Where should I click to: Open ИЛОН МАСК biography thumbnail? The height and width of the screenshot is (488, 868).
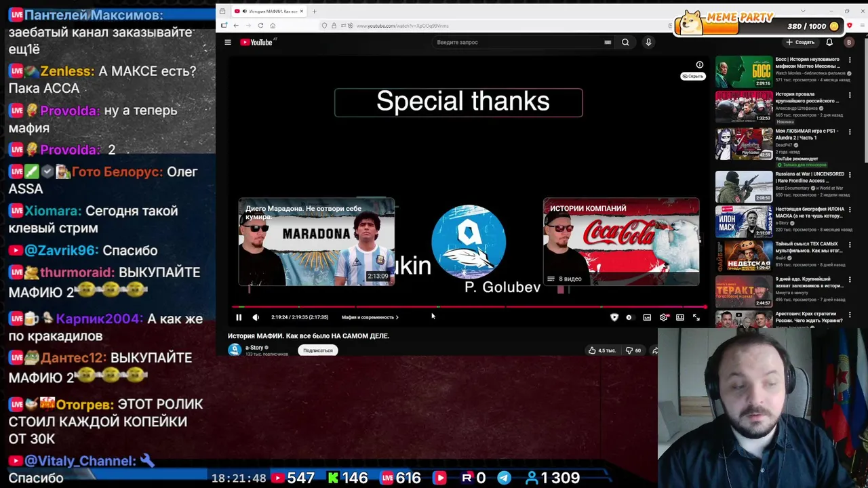[744, 220]
